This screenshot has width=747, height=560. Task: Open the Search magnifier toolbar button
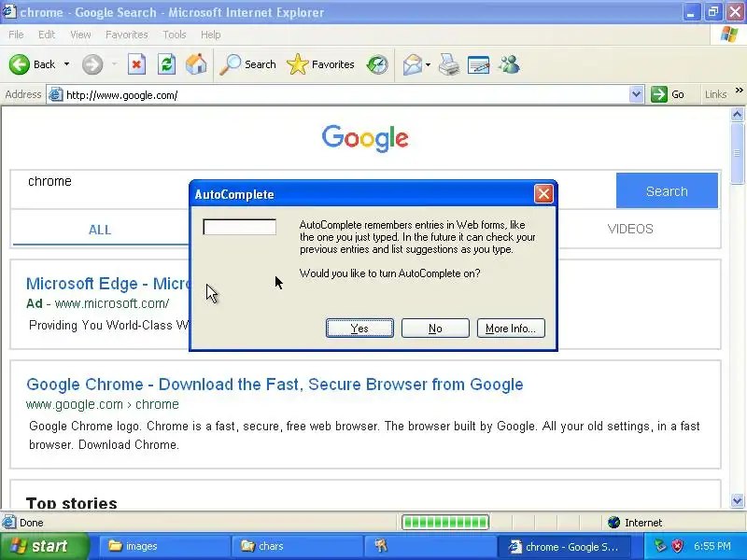247,64
